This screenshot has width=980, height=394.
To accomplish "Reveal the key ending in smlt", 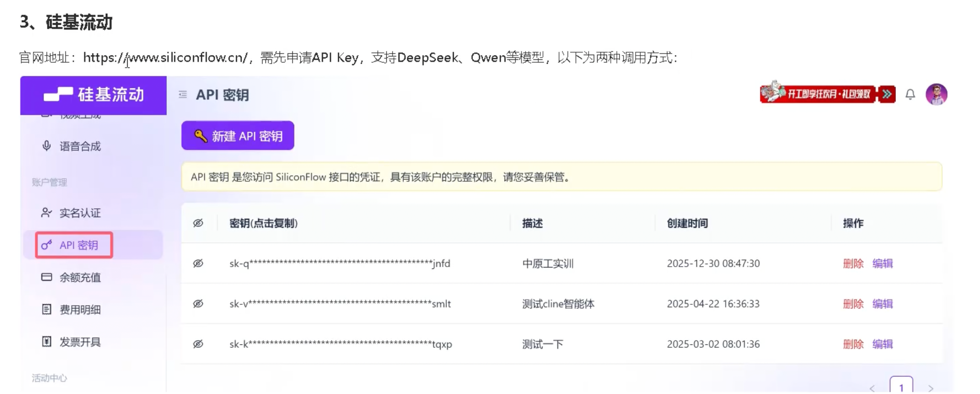I will pos(198,304).
